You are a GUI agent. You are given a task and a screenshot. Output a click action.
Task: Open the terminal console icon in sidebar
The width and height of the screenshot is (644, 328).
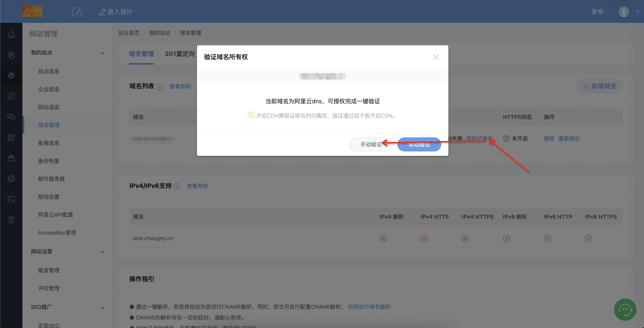coord(11,199)
